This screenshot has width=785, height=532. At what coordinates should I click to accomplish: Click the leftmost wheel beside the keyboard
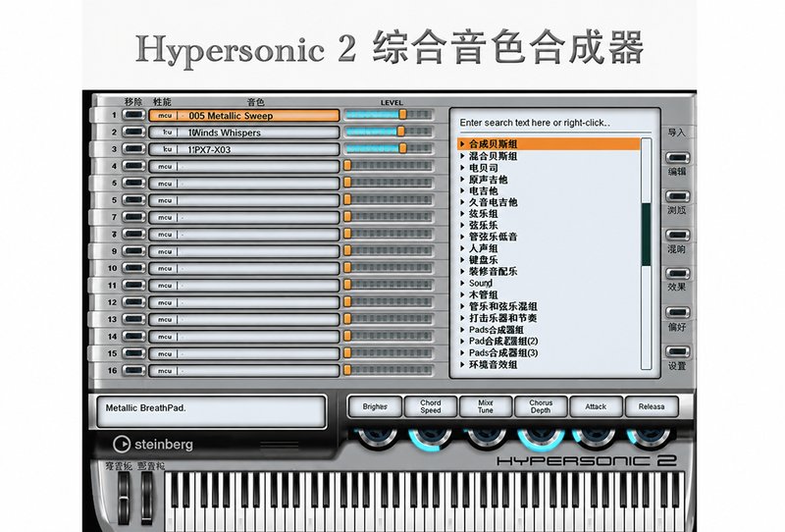124,497
